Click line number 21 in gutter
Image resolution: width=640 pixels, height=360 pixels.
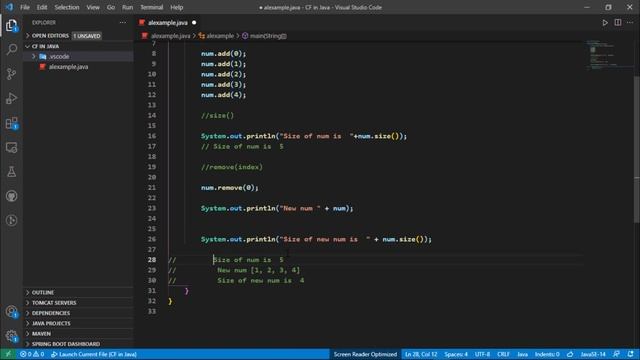pyautogui.click(x=152, y=188)
